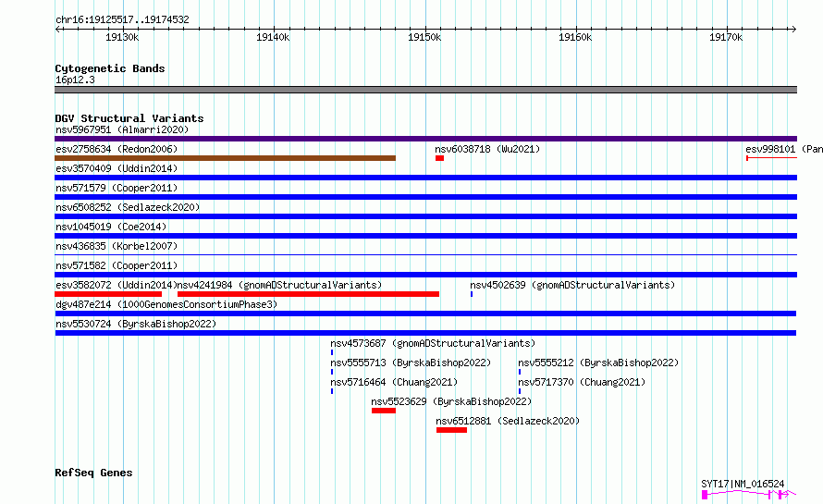Click the dgv487e214 (1000GenomesConsortiumPhase3) label
823x504 pixels.
[166, 304]
